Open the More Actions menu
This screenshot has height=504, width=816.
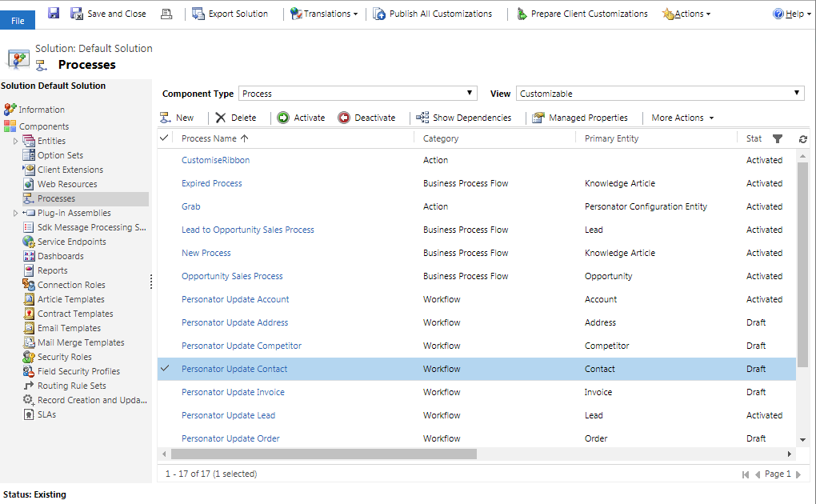click(682, 118)
